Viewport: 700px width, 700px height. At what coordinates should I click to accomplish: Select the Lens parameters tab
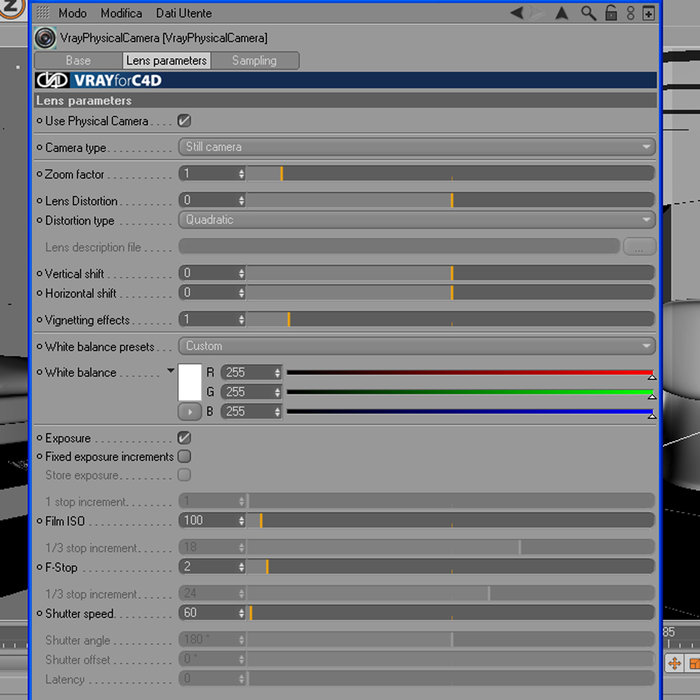[166, 61]
